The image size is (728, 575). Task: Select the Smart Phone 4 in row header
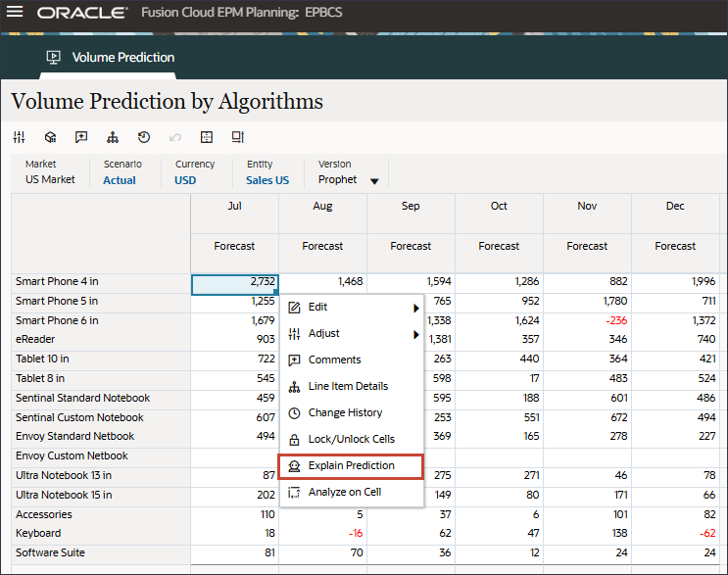(x=101, y=282)
